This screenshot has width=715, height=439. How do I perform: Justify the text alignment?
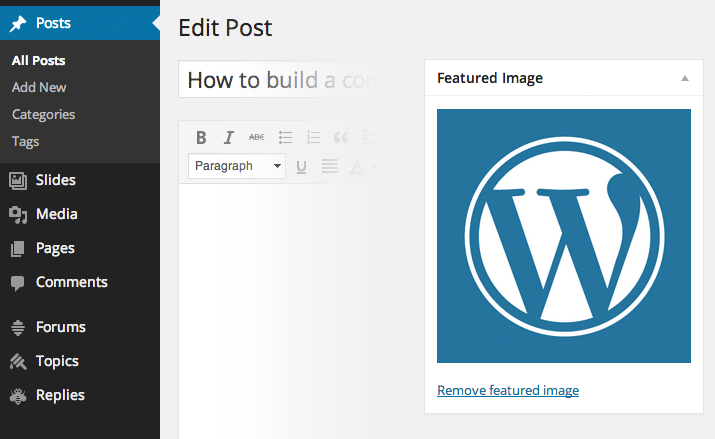(329, 166)
